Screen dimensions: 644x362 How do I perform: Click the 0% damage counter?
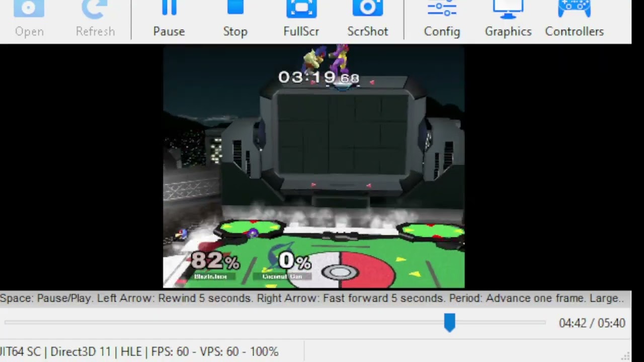pos(295,261)
